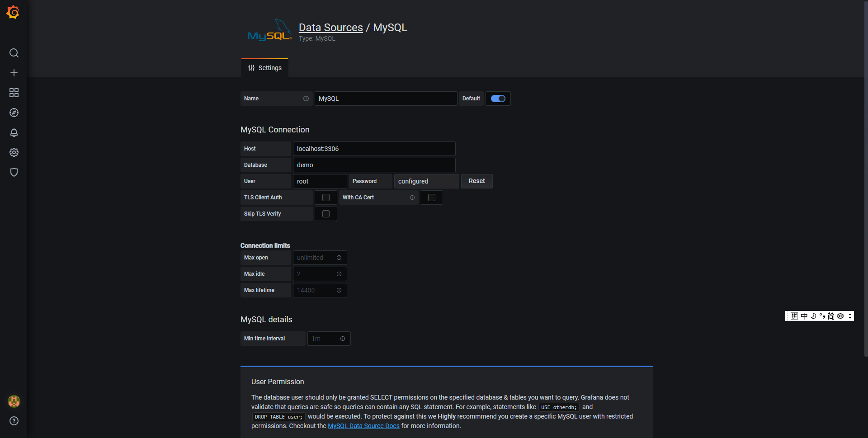The width and height of the screenshot is (868, 438).
Task: Click the info icon in Min time interval
Action: [x=343, y=339]
